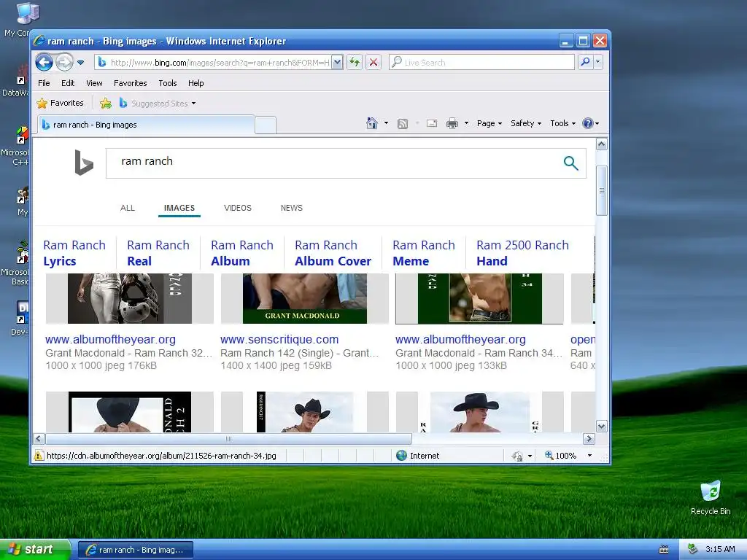Click the IE Forward arrow button
The height and width of the screenshot is (560, 747).
pos(64,63)
